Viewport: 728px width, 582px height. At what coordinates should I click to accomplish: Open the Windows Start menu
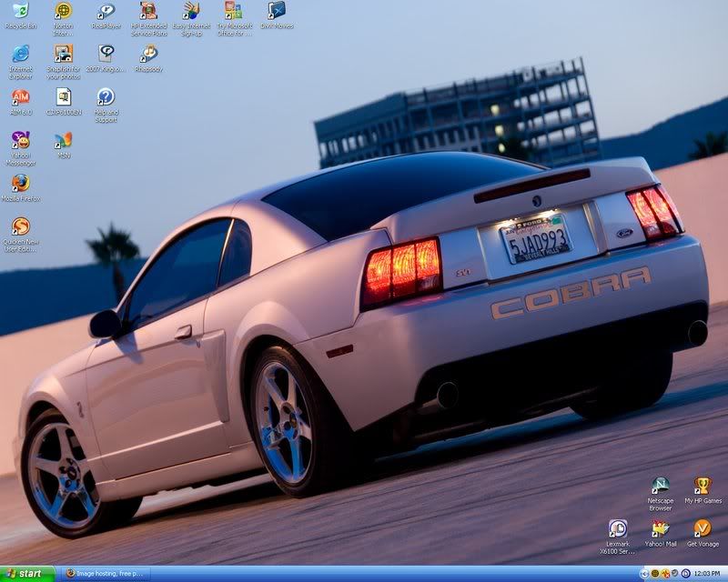25,574
